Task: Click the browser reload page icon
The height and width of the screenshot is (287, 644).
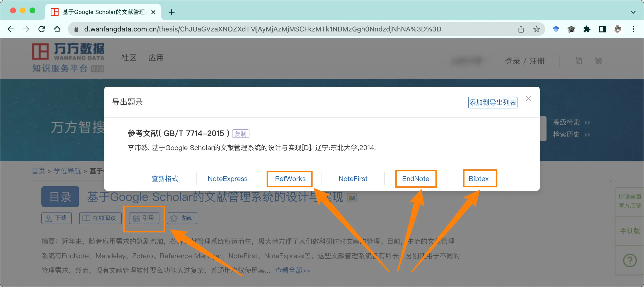Action: pyautogui.click(x=42, y=29)
